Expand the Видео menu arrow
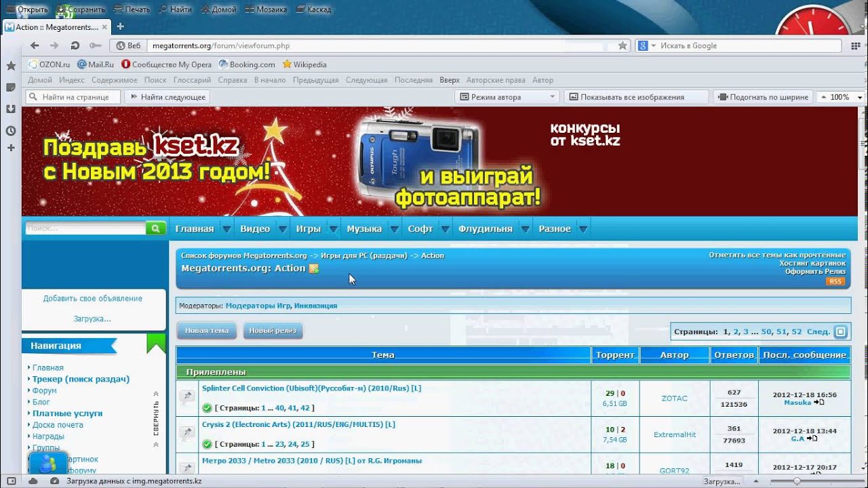The image size is (868, 488). point(283,229)
